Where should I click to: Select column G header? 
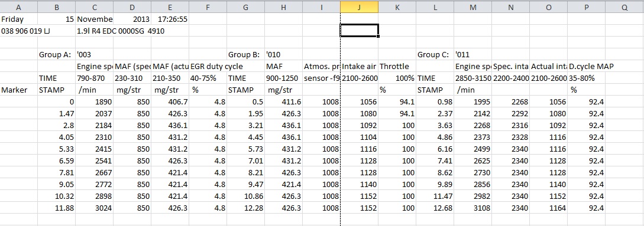click(245, 6)
